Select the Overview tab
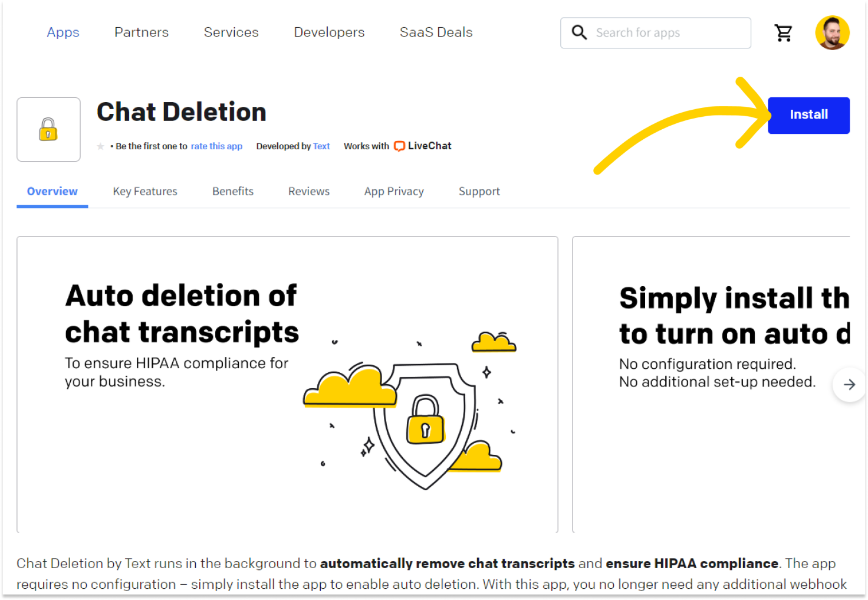The image size is (868, 600). [52, 191]
